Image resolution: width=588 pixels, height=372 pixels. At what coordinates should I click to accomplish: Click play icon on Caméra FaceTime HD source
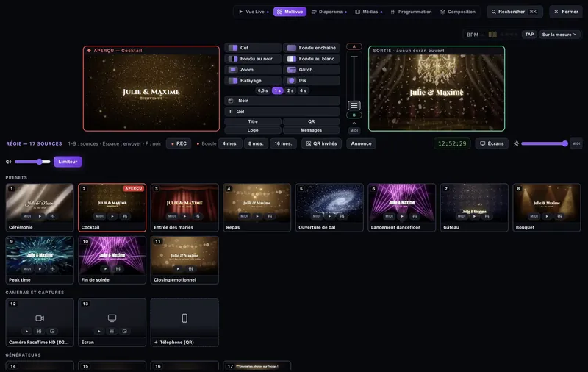pyautogui.click(x=26, y=332)
